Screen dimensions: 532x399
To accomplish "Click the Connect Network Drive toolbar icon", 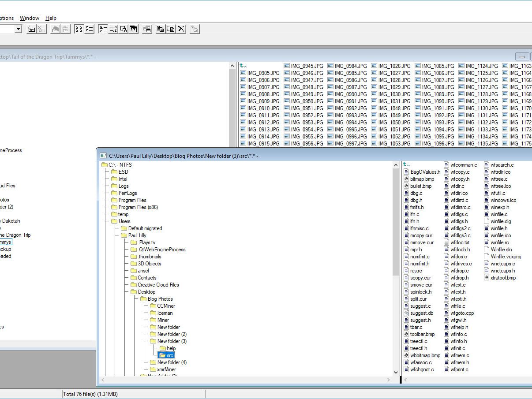I will [31, 29].
